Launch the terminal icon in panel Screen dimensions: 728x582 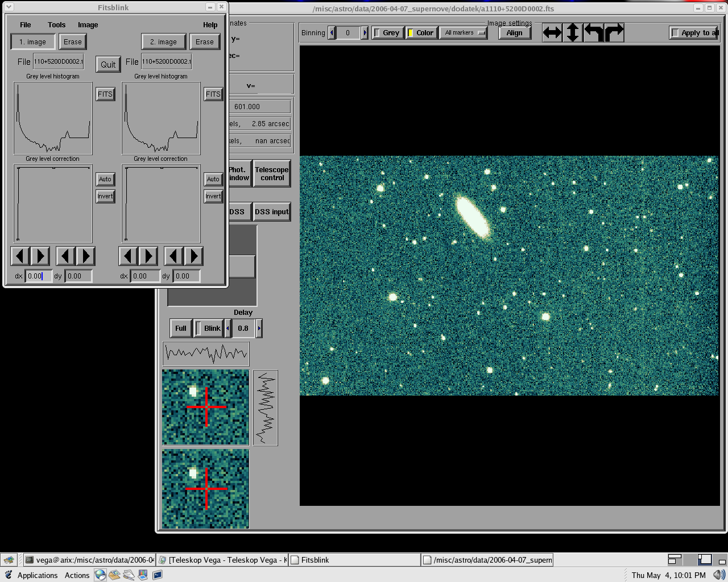click(x=158, y=575)
